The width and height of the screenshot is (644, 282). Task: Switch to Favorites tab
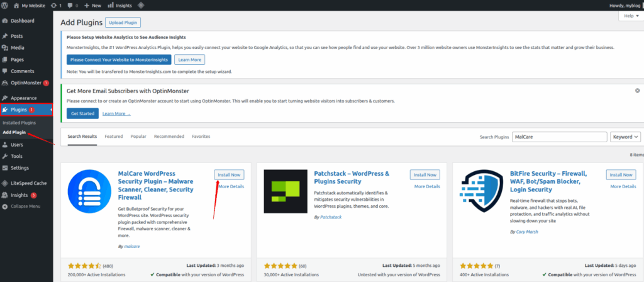pos(201,137)
